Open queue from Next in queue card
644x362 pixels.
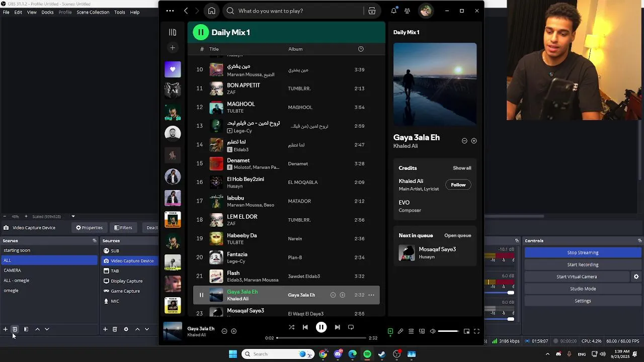point(458,235)
